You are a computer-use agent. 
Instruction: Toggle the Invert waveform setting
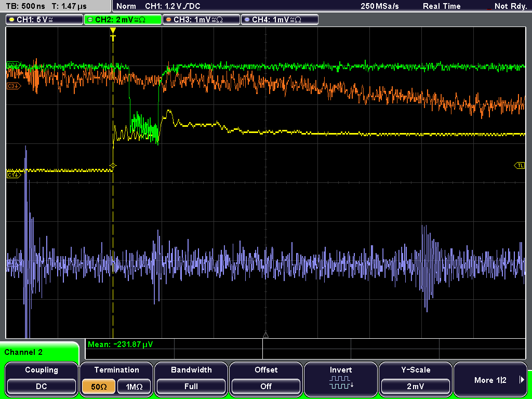point(341,379)
